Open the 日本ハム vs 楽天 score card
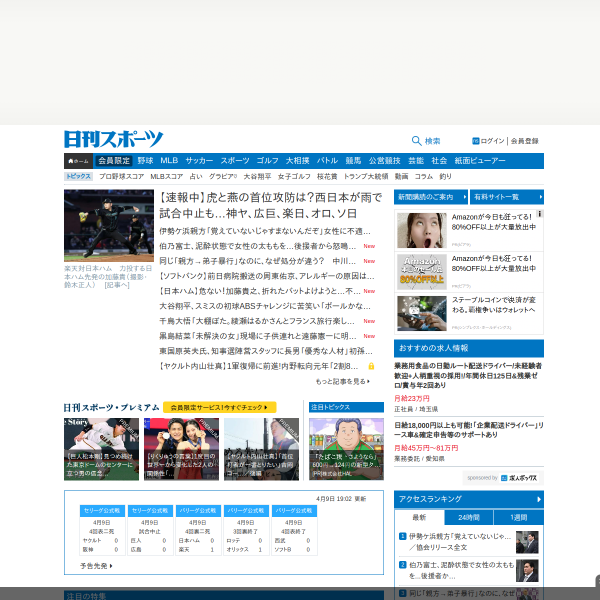This screenshot has width=600, height=600. coord(198,530)
